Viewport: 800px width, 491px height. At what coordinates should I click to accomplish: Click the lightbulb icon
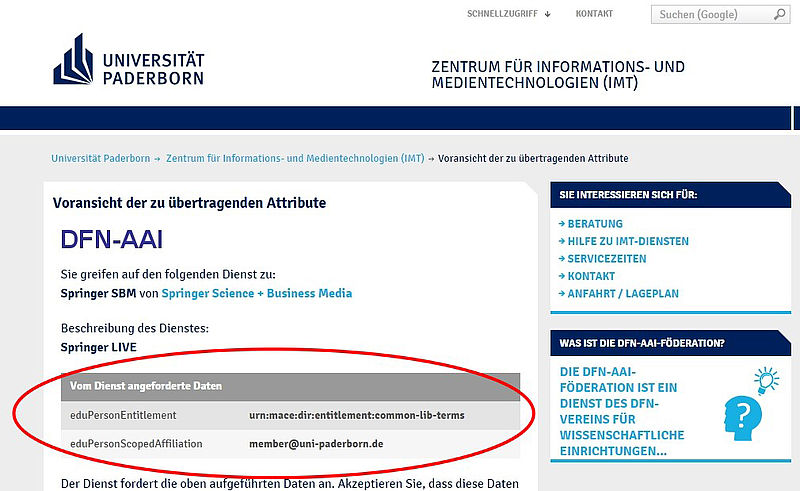coord(766,381)
